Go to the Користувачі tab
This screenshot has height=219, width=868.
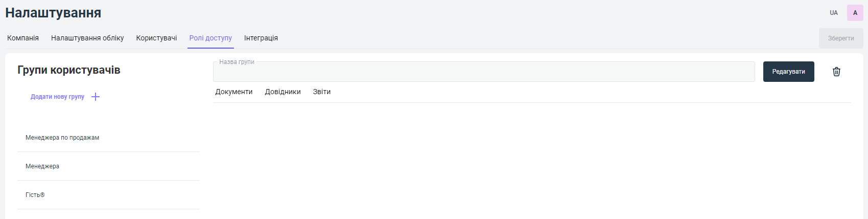click(x=156, y=38)
